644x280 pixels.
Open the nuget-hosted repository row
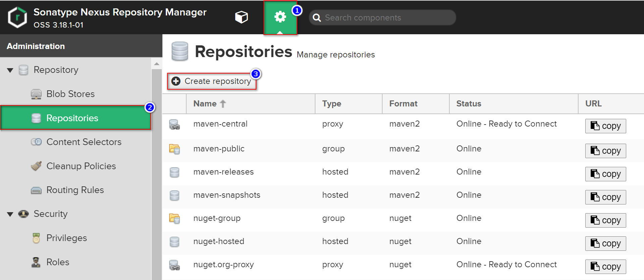pyautogui.click(x=403, y=243)
